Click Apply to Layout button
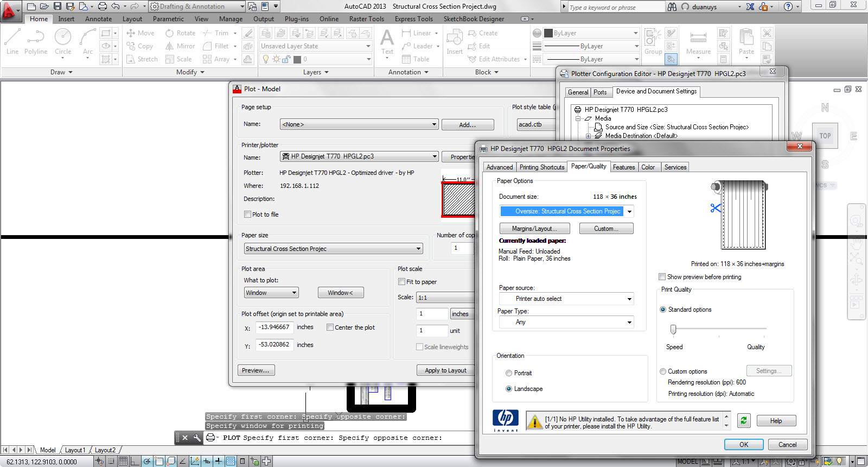The image size is (868, 467). point(445,370)
